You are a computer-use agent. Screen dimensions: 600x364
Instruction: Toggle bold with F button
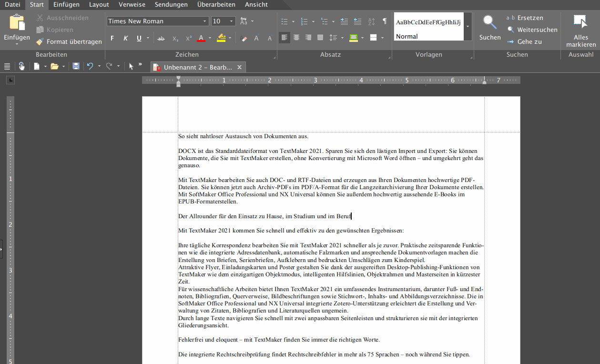[x=112, y=38]
